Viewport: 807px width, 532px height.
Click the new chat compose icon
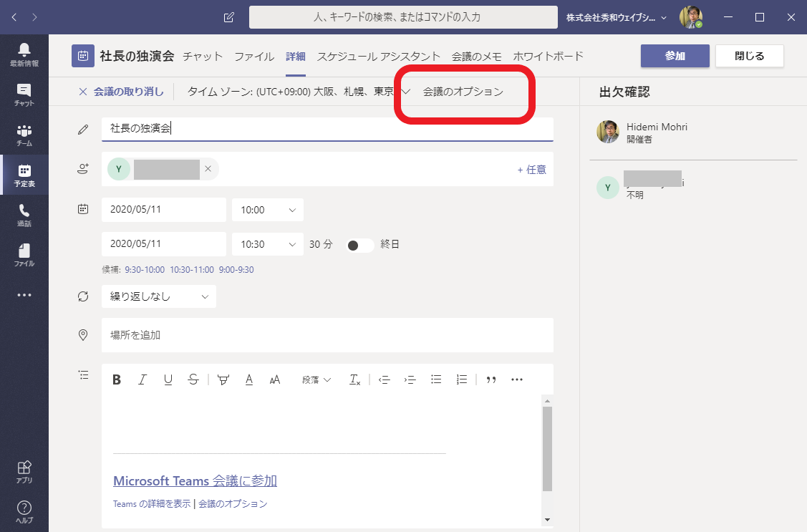click(x=229, y=17)
